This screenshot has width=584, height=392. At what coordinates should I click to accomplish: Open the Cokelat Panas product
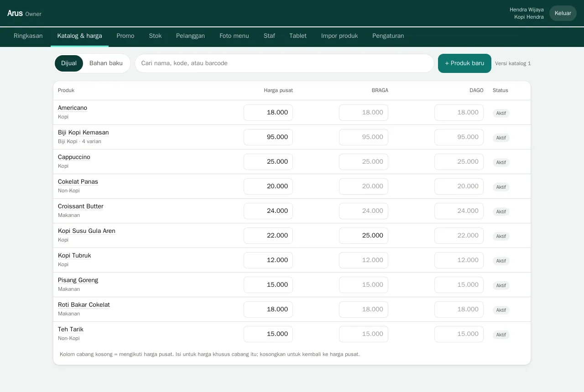pyautogui.click(x=78, y=182)
